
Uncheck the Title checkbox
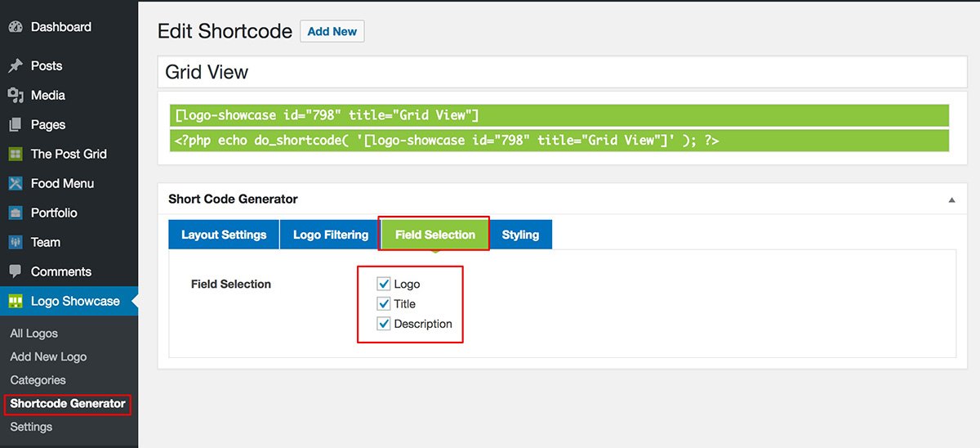(384, 304)
